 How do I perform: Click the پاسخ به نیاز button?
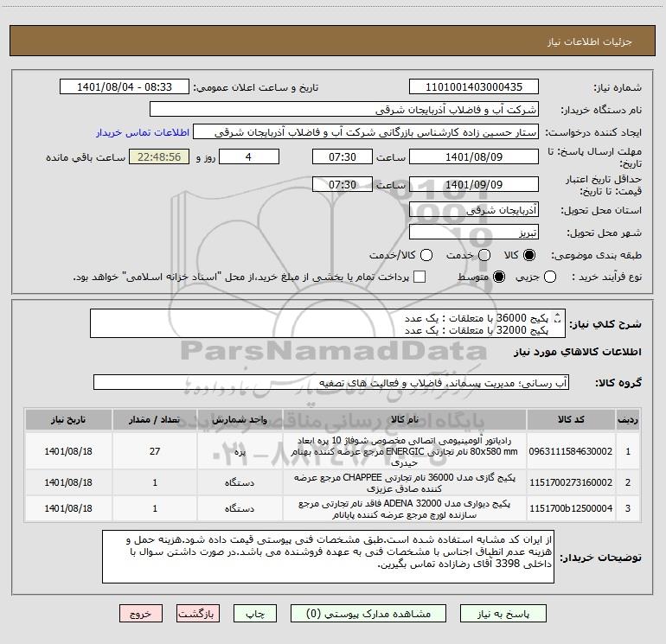503,614
